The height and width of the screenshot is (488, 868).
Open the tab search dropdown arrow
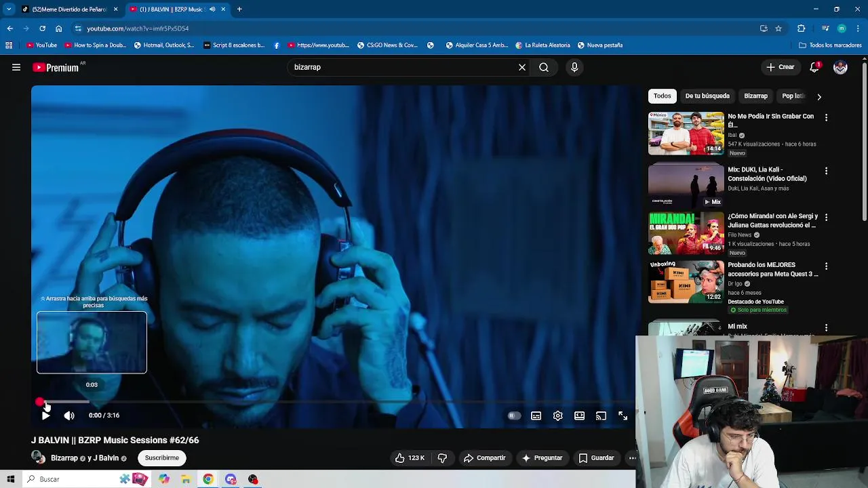[9, 9]
